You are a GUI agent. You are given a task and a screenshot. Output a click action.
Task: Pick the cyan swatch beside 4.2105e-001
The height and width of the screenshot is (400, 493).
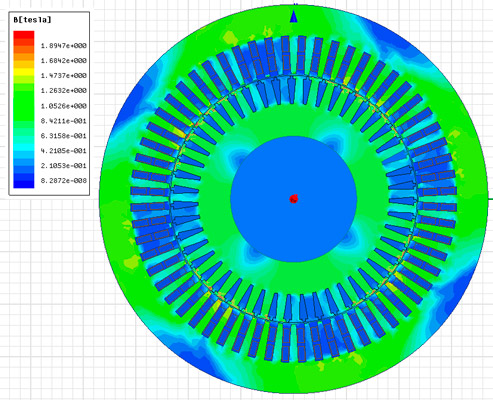[x=24, y=147]
